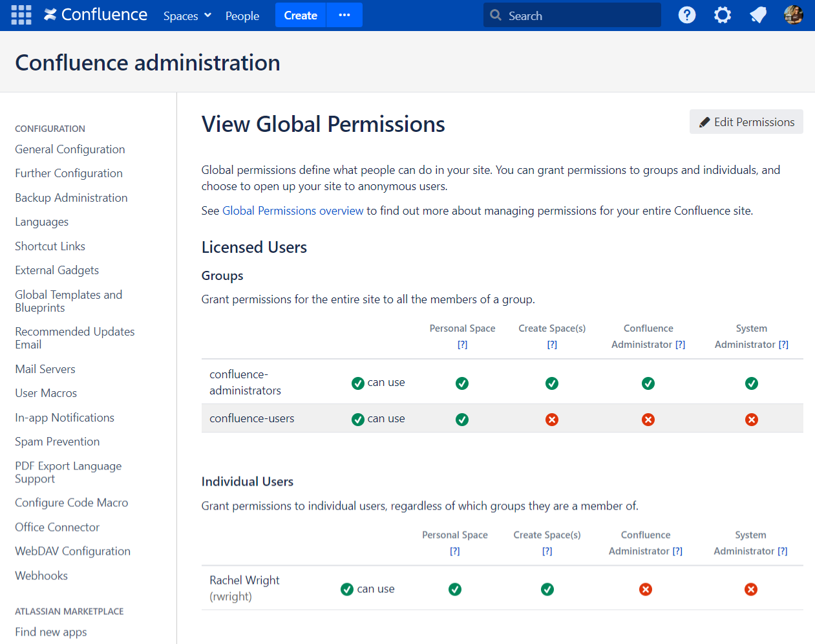Open the user profile avatar
Viewport: 815px width, 644px height.
click(793, 15)
